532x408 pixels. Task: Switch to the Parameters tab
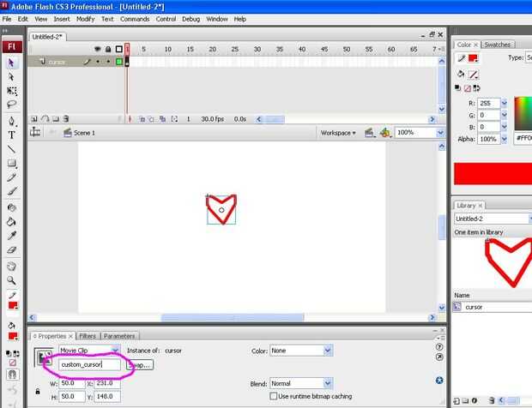pos(119,336)
